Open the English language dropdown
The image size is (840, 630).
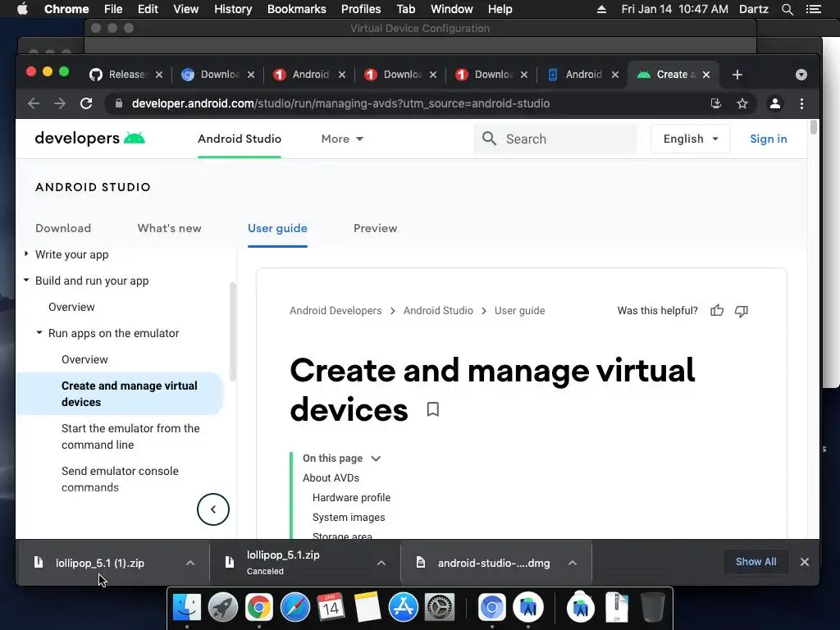pos(690,139)
